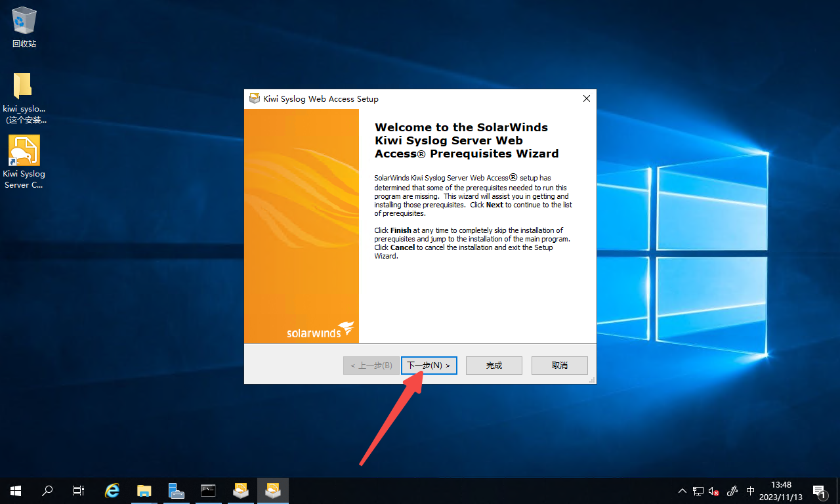Open the Windows Start menu
Screen dimensions: 840x504
[16, 490]
